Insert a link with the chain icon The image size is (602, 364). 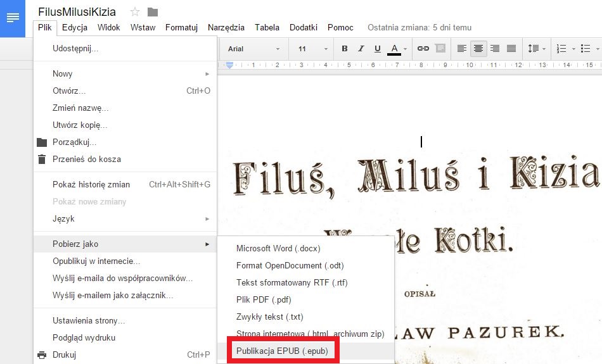pos(423,48)
